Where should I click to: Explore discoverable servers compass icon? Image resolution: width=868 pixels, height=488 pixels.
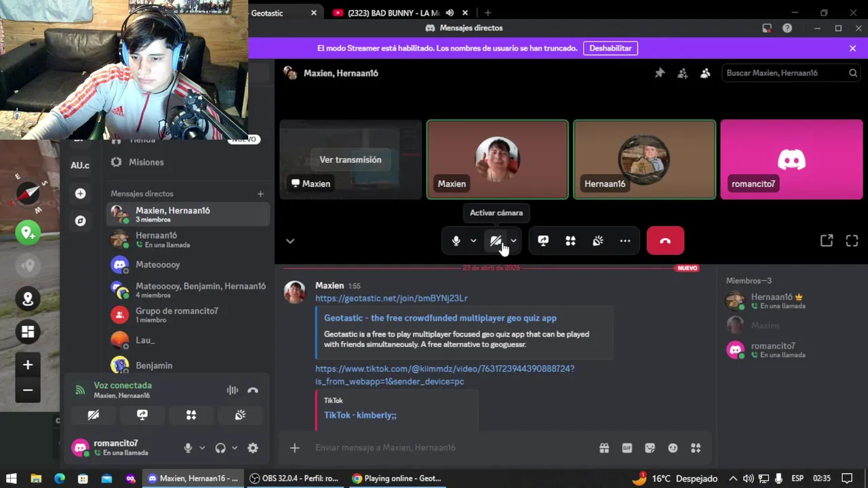coord(80,221)
